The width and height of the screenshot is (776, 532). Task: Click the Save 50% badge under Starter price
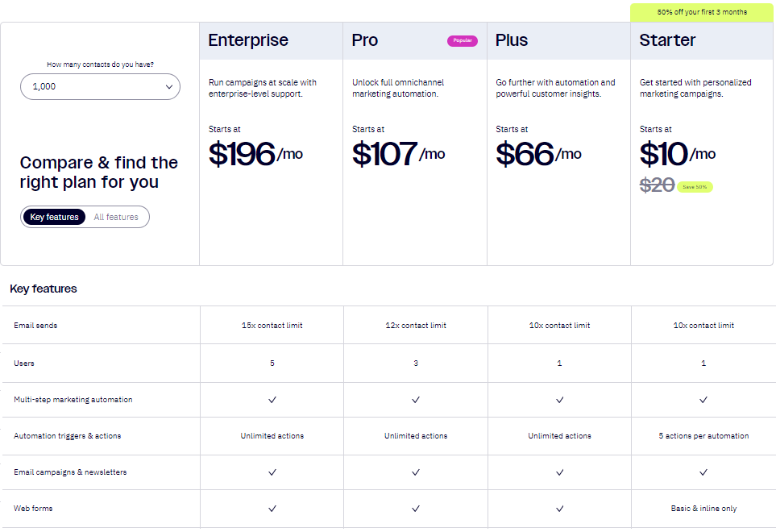[x=695, y=187]
